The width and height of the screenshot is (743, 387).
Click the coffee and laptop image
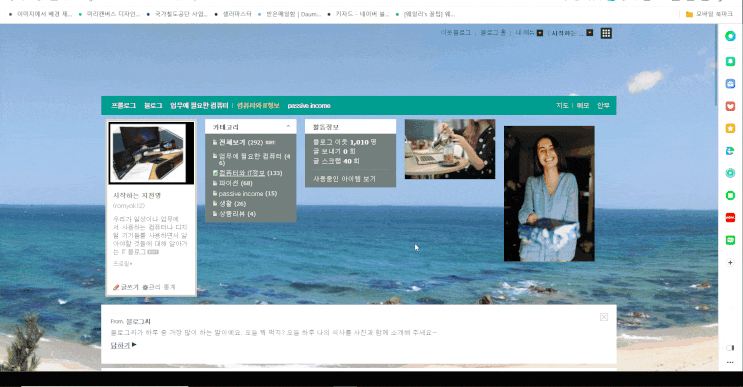450,149
